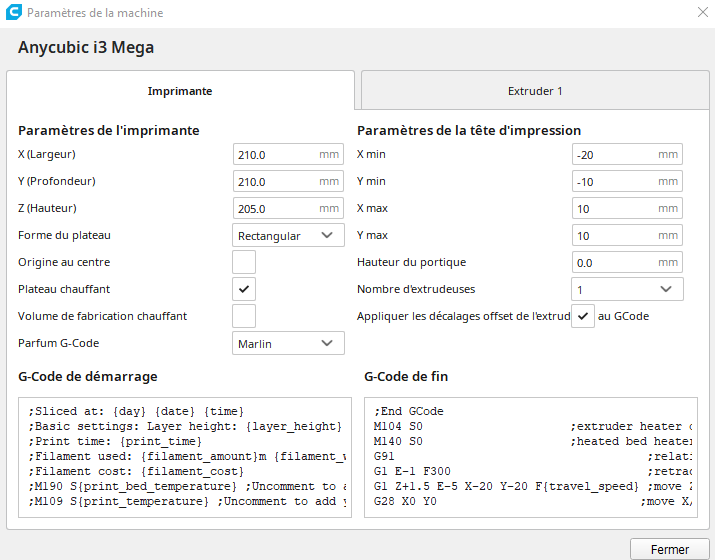Open the Nombre d'extrudeuses dropdown

[x=627, y=289]
